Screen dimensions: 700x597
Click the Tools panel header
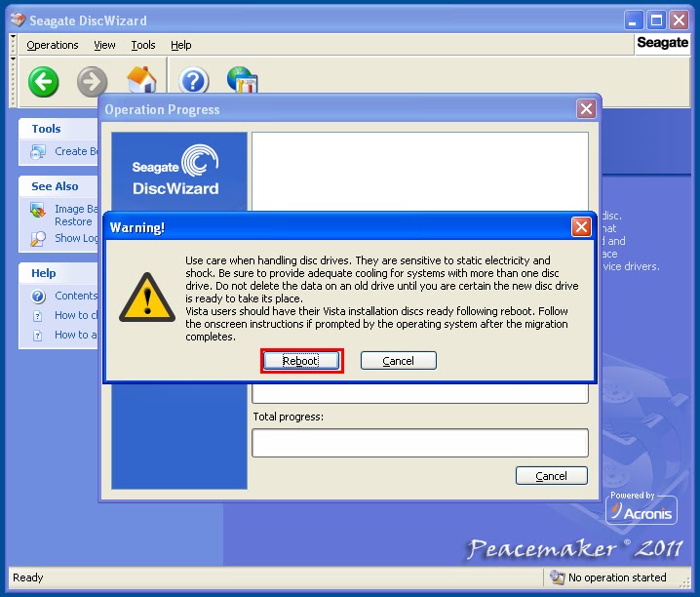(x=58, y=129)
